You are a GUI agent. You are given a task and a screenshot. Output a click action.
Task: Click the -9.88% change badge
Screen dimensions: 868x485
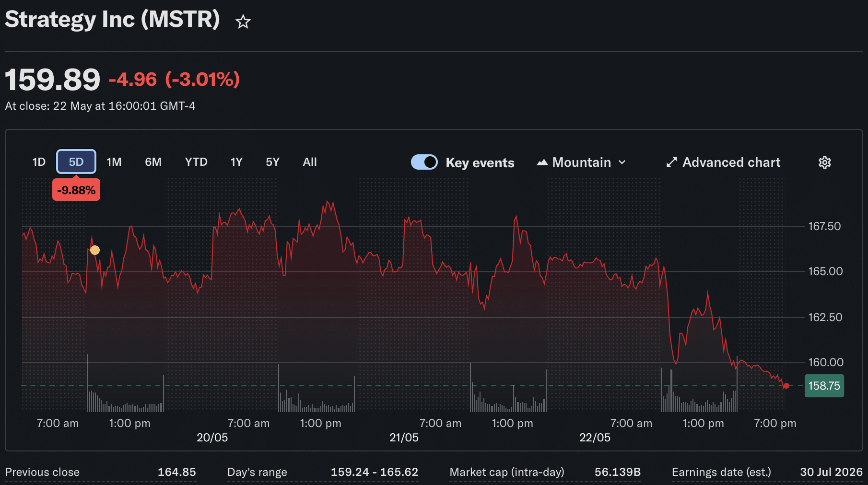[x=76, y=190]
